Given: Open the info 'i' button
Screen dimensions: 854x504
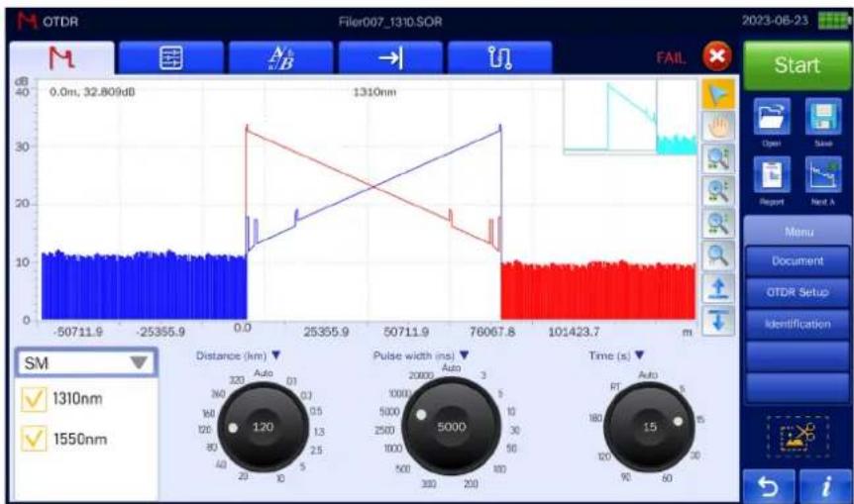Looking at the screenshot, I should click(x=825, y=486).
